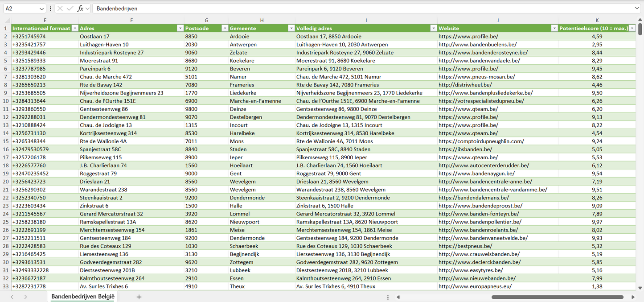Click the previous sheet navigation arrow
This screenshot has width=644, height=302.
click(12, 297)
